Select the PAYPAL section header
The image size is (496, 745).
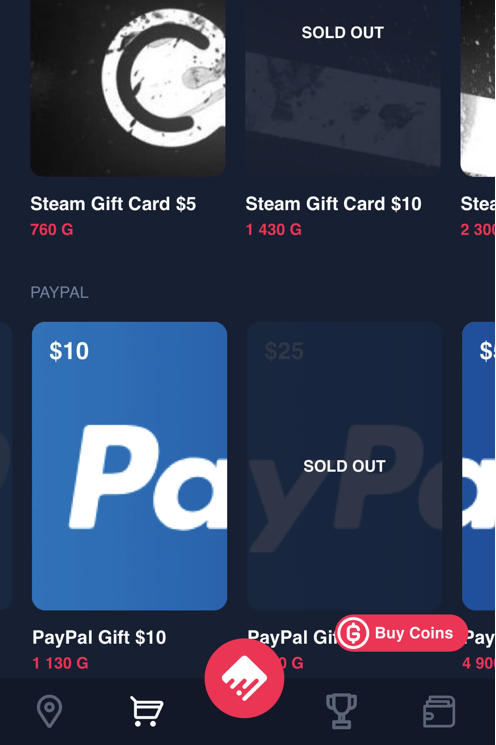(59, 292)
